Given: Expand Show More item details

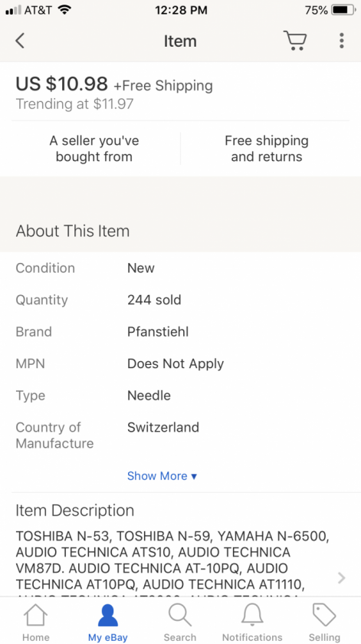Looking at the screenshot, I should click(x=162, y=475).
